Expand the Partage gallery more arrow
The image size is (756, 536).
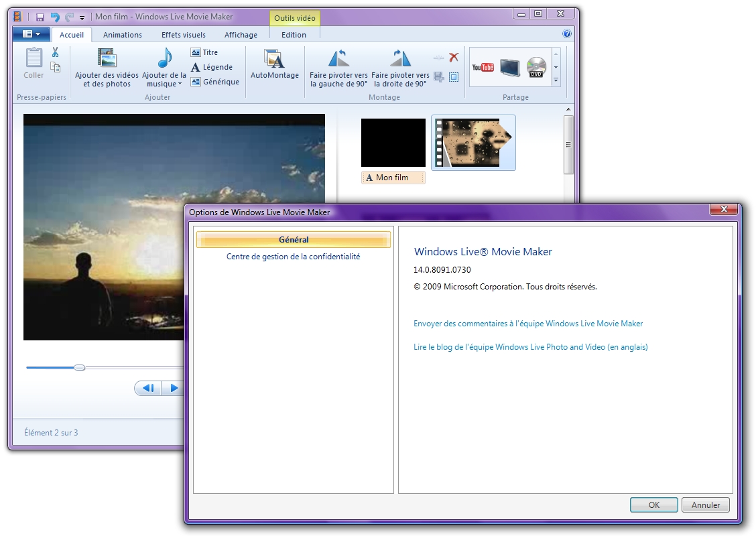click(x=556, y=80)
